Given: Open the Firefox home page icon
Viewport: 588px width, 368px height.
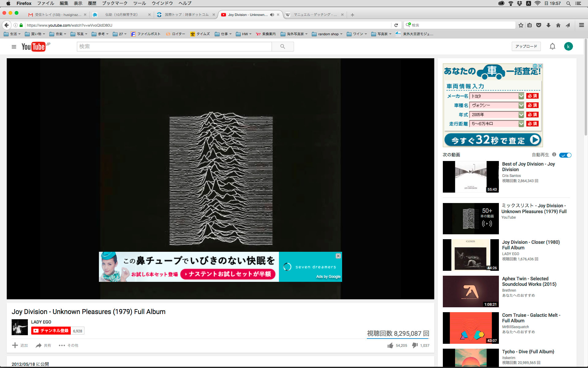Looking at the screenshot, I should (558, 25).
